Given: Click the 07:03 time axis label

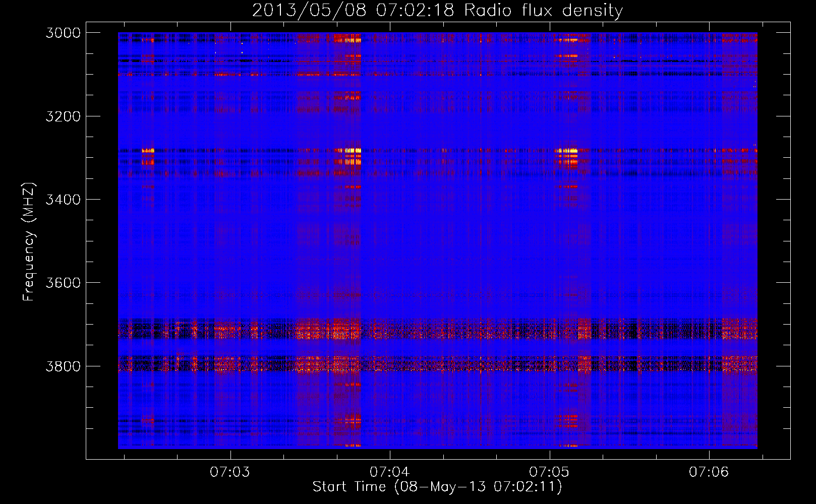Looking at the screenshot, I should click(230, 472).
